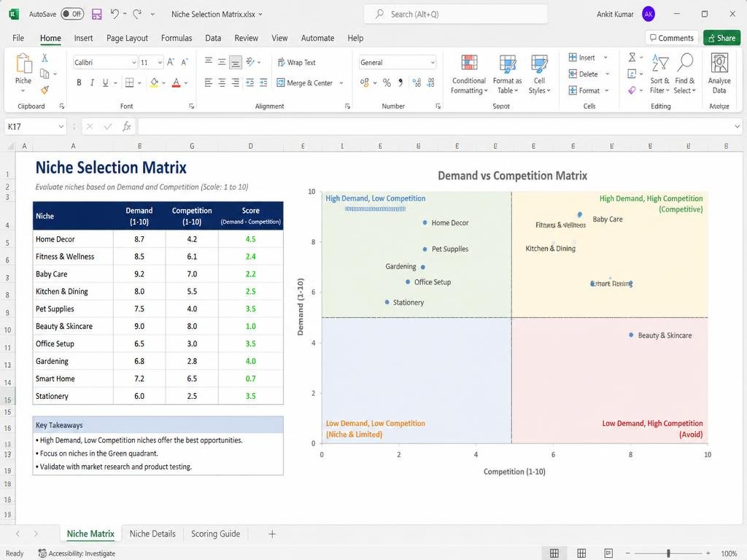Toggle the AutoSave switch
This screenshot has height=560, width=747.
[72, 15]
